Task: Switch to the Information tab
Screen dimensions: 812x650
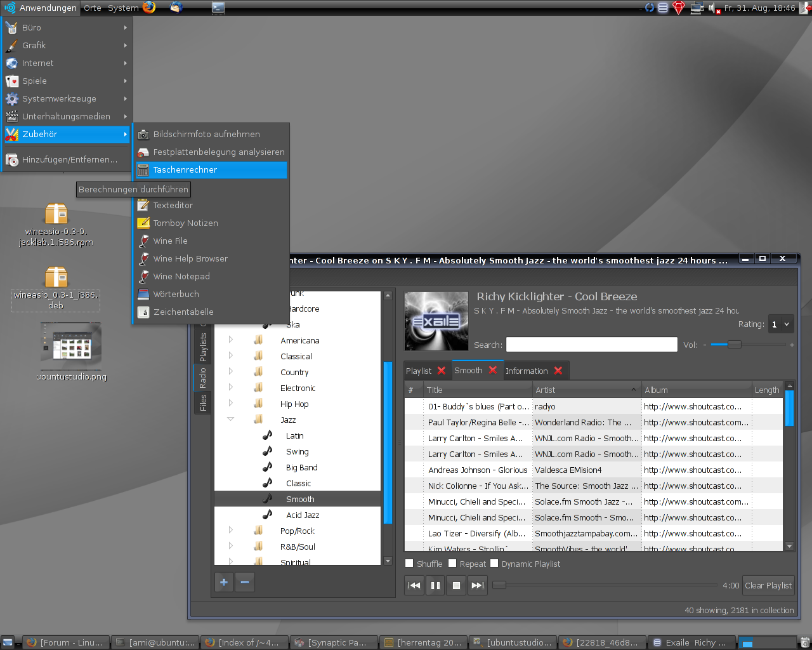Action: tap(527, 371)
